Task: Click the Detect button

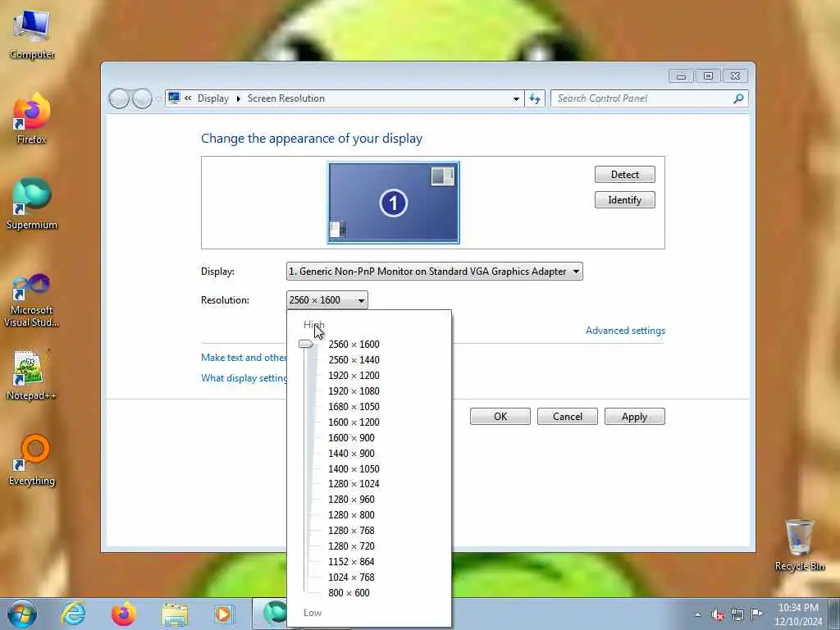Action: coord(624,175)
